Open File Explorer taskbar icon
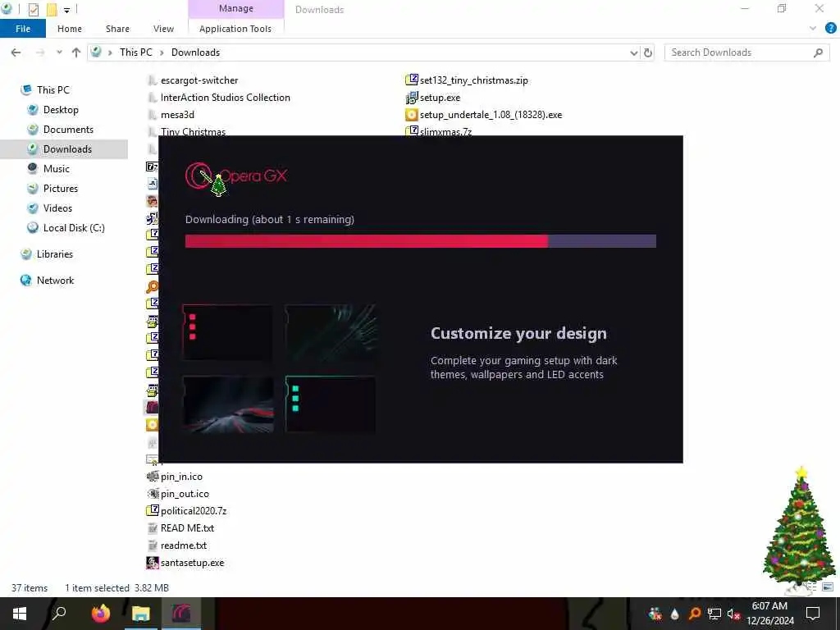 point(141,613)
